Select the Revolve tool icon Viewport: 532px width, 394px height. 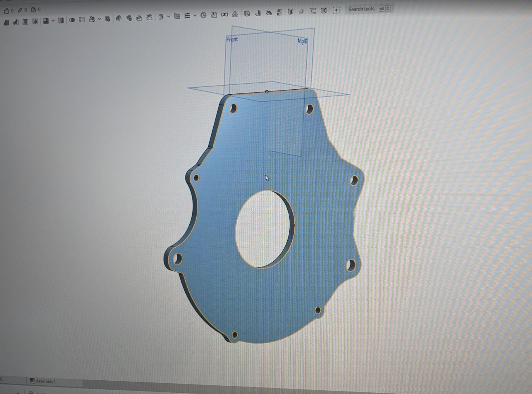pyautogui.click(x=16, y=22)
